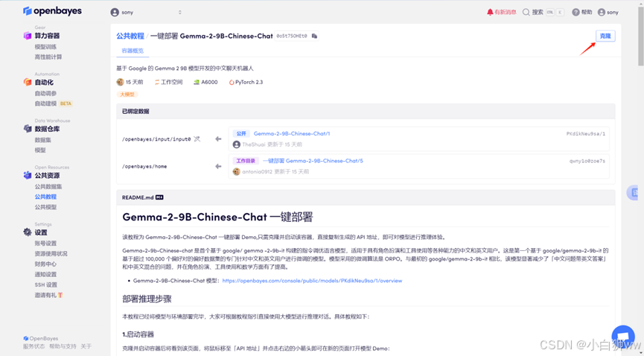
Task: Click the floating translate widget on the right edge
Action: click(x=633, y=192)
